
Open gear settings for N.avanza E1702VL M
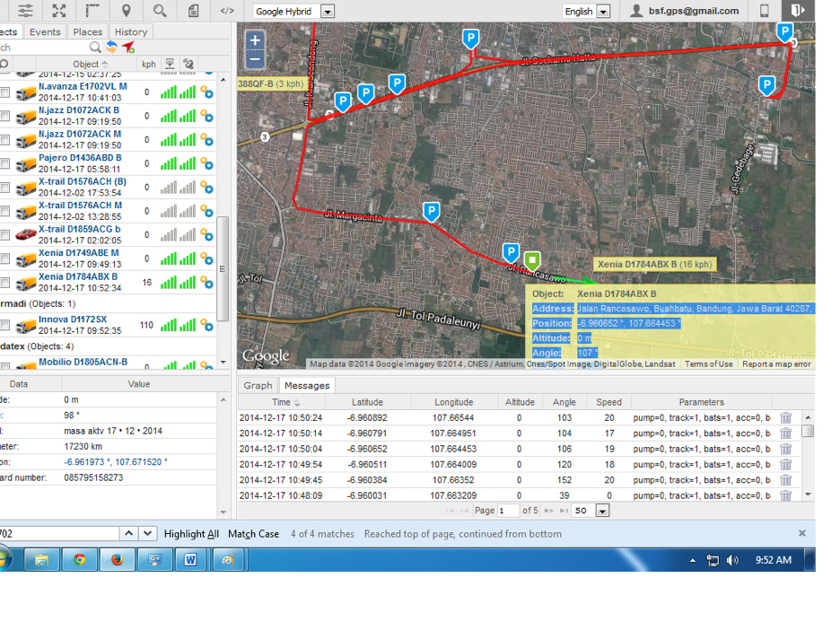pyautogui.click(x=206, y=92)
